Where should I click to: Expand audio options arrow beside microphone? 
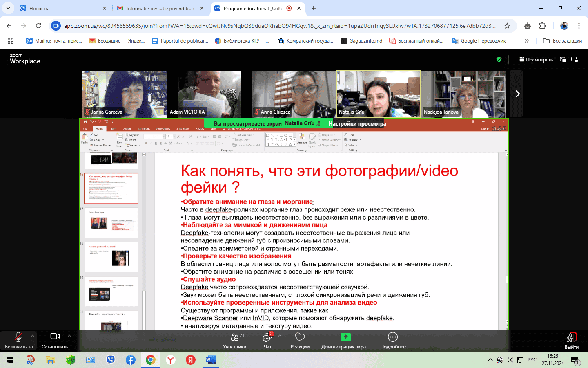point(33,336)
